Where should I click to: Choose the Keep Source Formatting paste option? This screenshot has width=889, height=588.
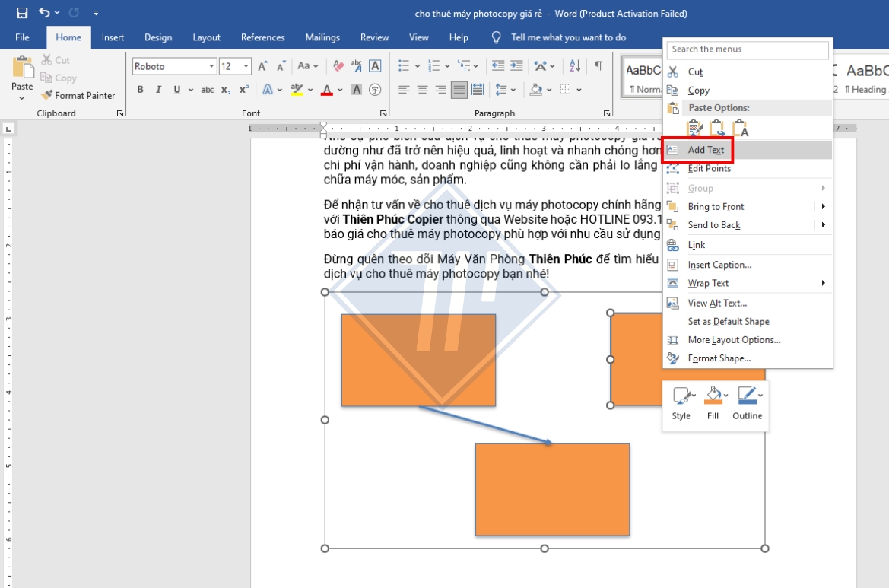point(694,129)
